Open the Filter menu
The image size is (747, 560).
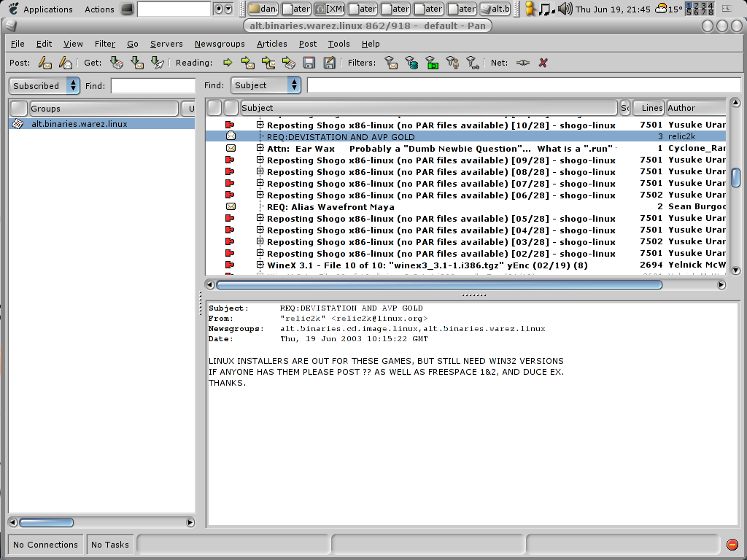(105, 44)
